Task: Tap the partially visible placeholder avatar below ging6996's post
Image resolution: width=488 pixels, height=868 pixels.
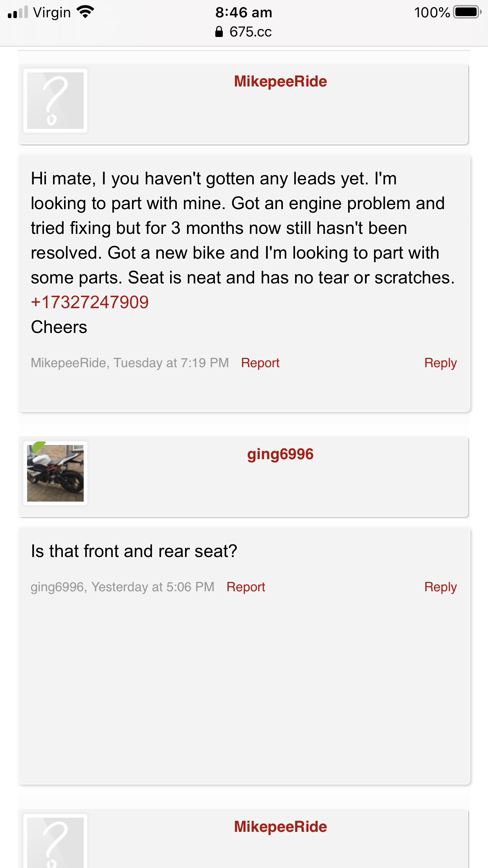Action: coord(55,842)
